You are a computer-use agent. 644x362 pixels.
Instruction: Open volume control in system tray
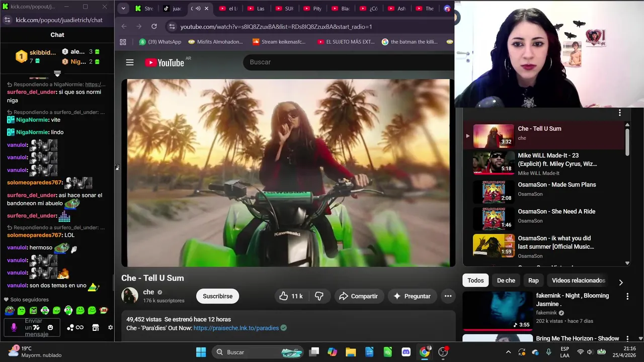pos(590,352)
